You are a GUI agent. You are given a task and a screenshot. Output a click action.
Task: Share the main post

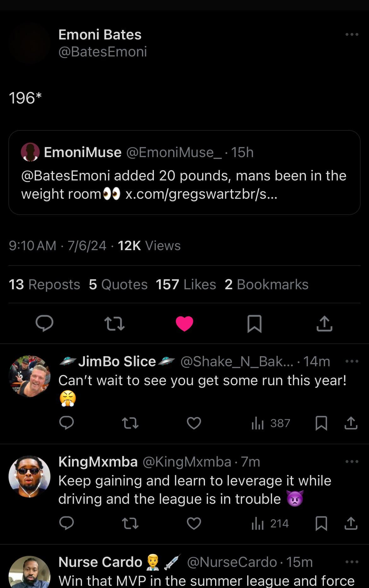tap(324, 324)
